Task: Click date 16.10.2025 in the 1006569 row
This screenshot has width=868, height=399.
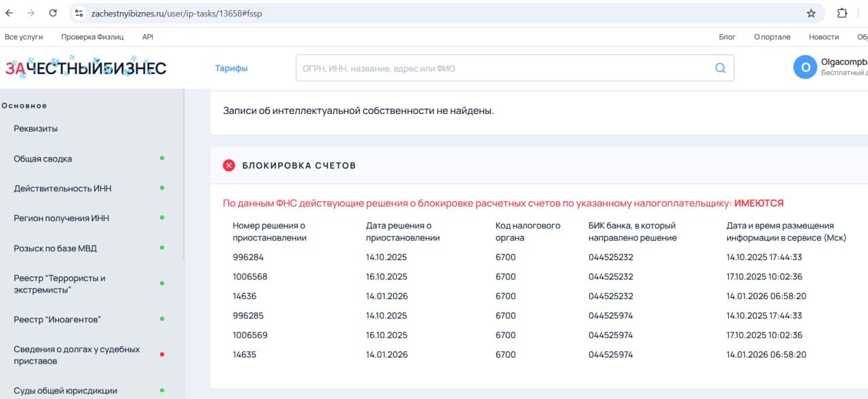Action: [387, 335]
